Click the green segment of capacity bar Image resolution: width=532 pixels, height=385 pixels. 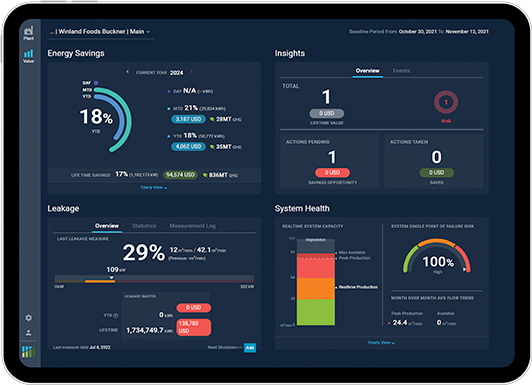pos(316,312)
